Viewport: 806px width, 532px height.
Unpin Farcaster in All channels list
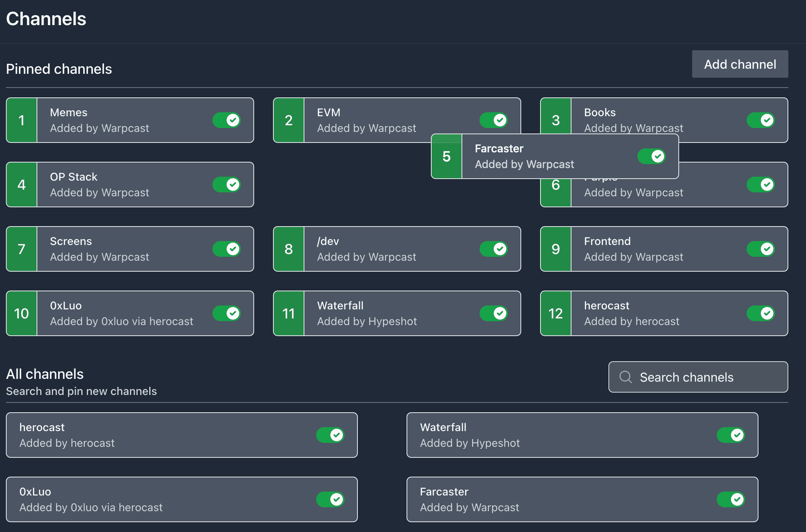731,499
